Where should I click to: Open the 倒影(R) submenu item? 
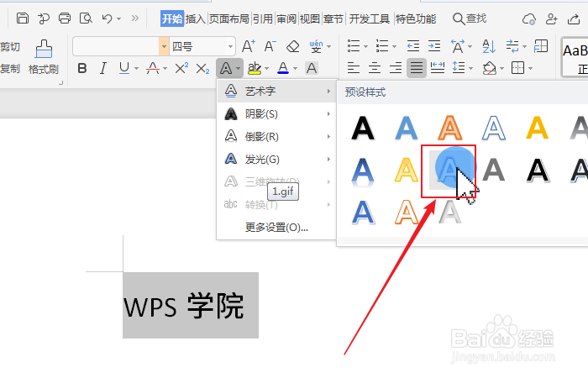[276, 136]
